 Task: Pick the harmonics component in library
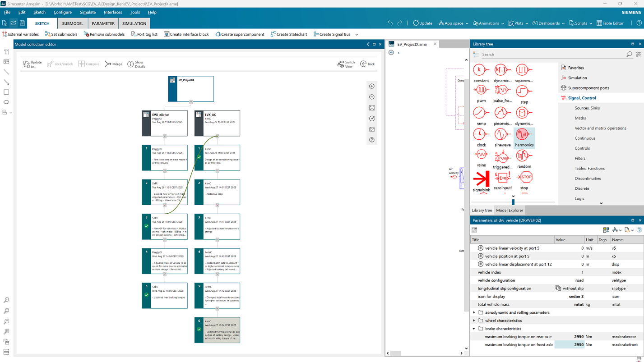click(524, 135)
